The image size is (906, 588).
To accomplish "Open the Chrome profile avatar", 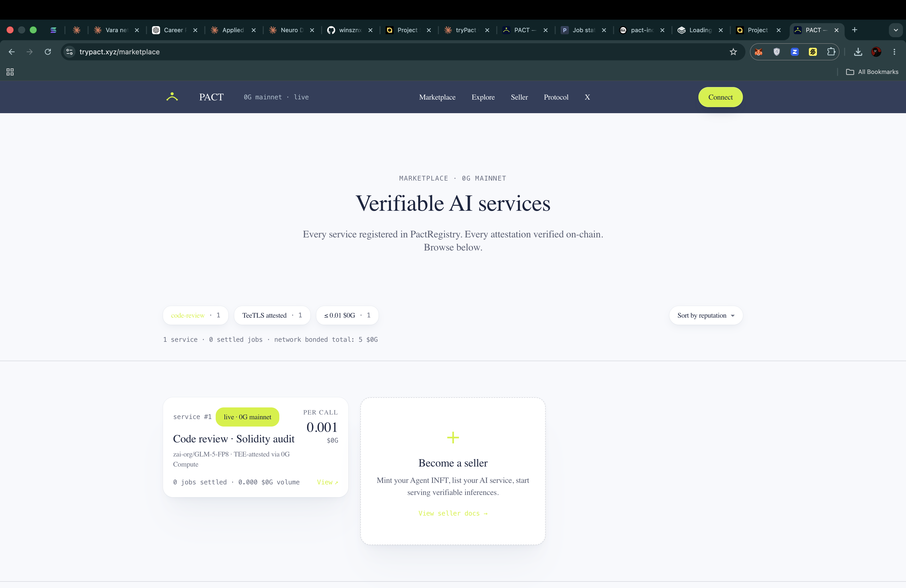I will [876, 52].
